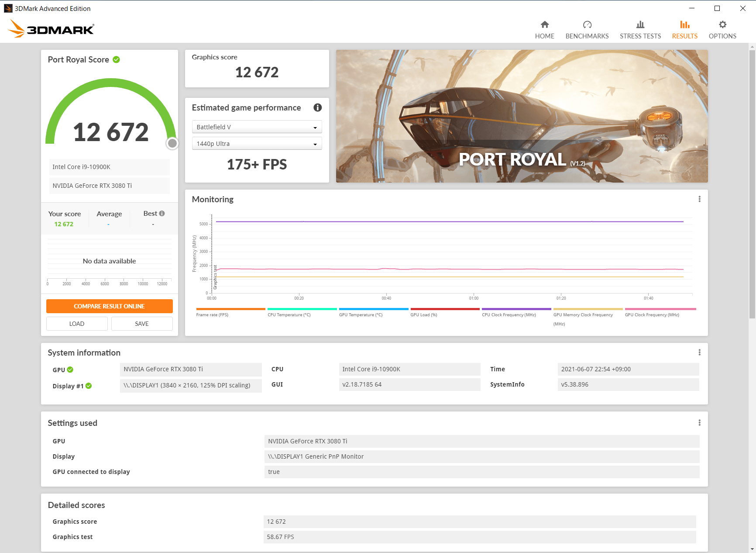Click COMPARE RESULT ONLINE button
The image size is (756, 553).
(x=109, y=306)
